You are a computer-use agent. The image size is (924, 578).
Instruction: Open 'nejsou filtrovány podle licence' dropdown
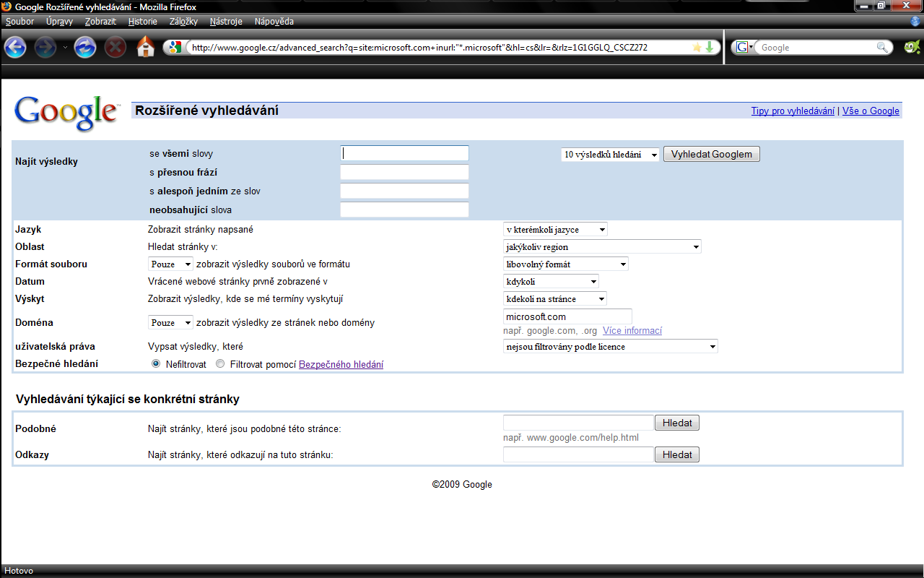coord(611,347)
